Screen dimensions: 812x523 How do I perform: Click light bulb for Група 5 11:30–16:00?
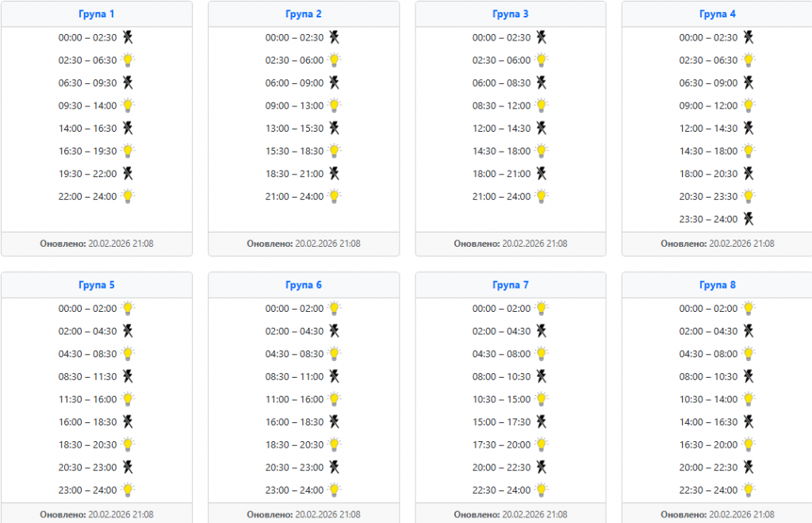click(128, 399)
